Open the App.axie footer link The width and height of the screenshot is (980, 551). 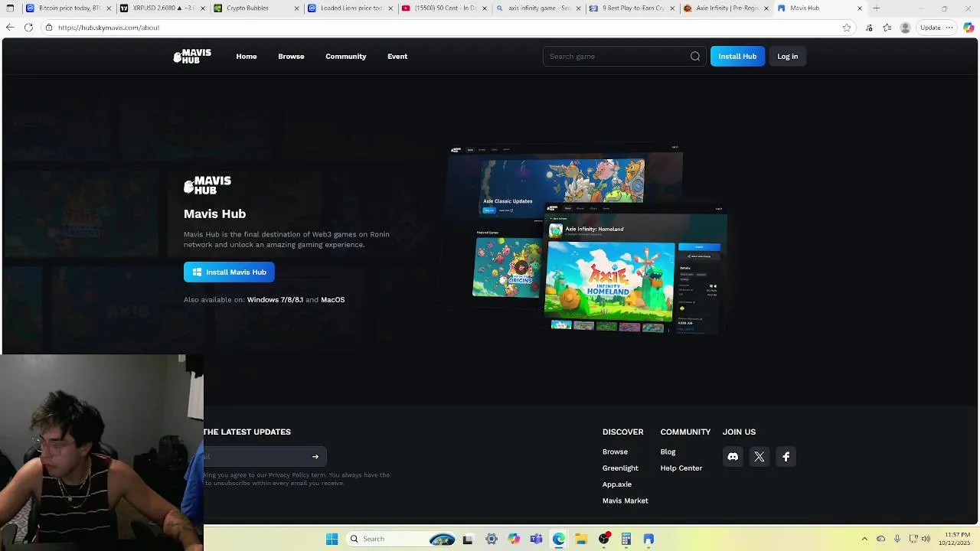(x=617, y=484)
